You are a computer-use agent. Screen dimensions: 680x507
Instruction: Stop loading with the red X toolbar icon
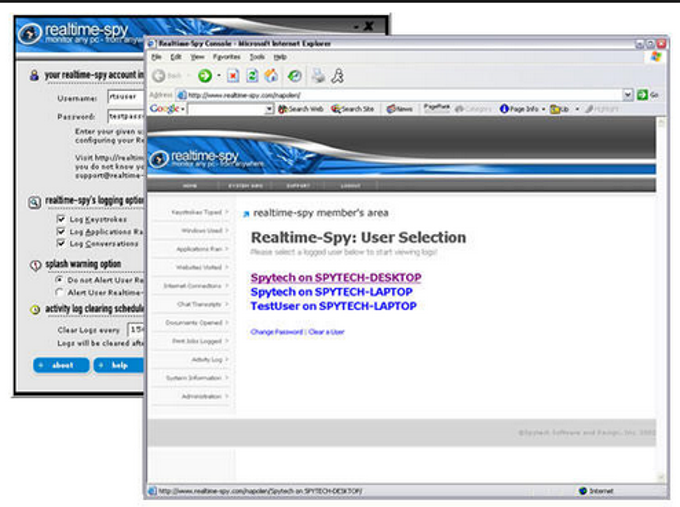(x=233, y=76)
